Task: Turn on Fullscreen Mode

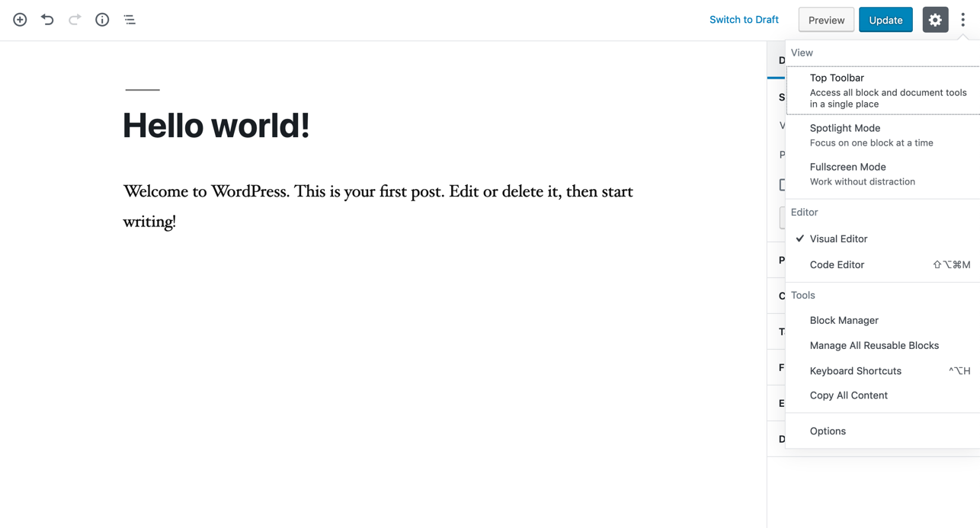Action: pyautogui.click(x=883, y=174)
